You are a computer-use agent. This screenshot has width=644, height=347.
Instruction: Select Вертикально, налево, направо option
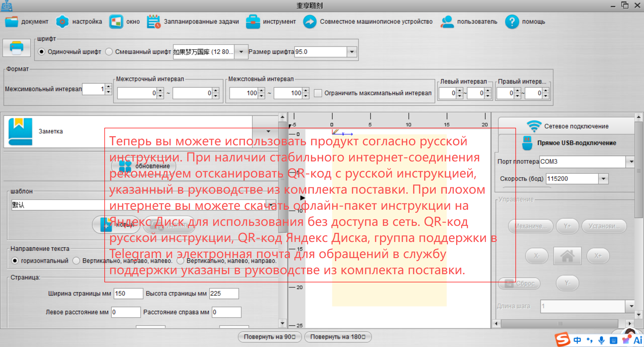[x=180, y=261]
